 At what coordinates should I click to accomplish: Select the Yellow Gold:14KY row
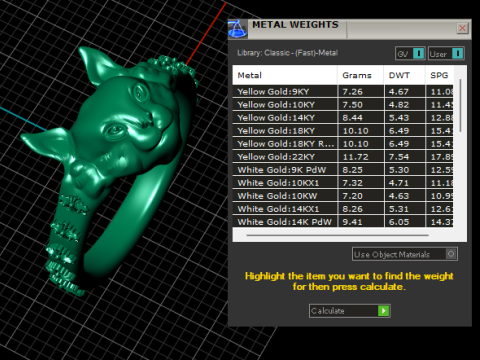click(x=343, y=118)
